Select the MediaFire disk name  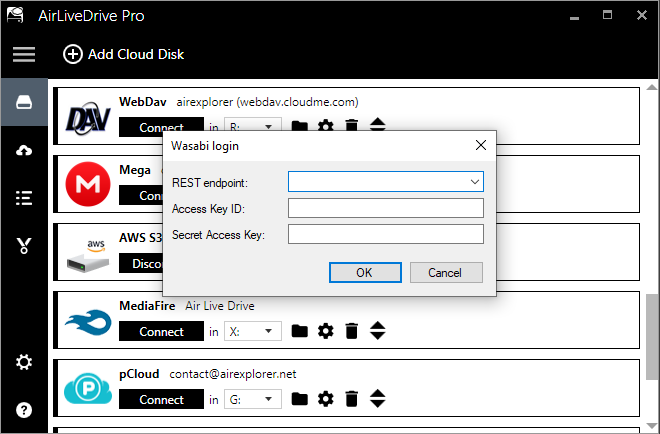[147, 306]
